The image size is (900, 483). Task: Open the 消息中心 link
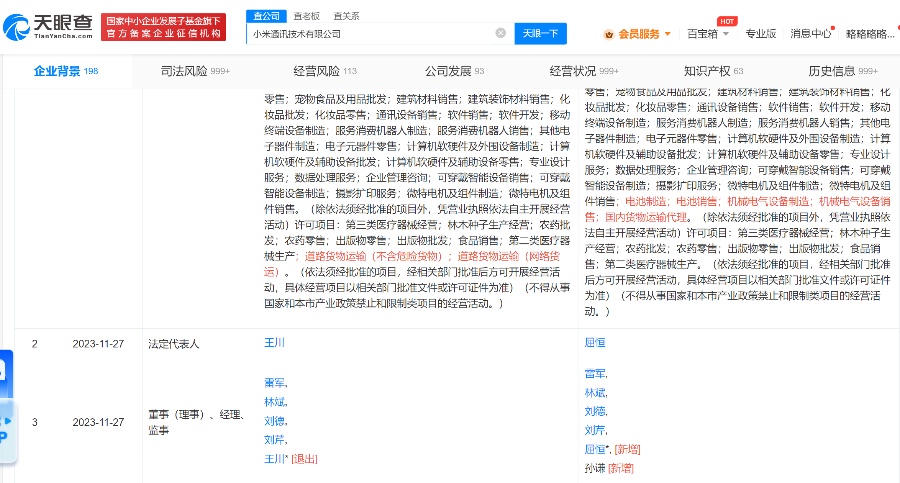point(810,34)
